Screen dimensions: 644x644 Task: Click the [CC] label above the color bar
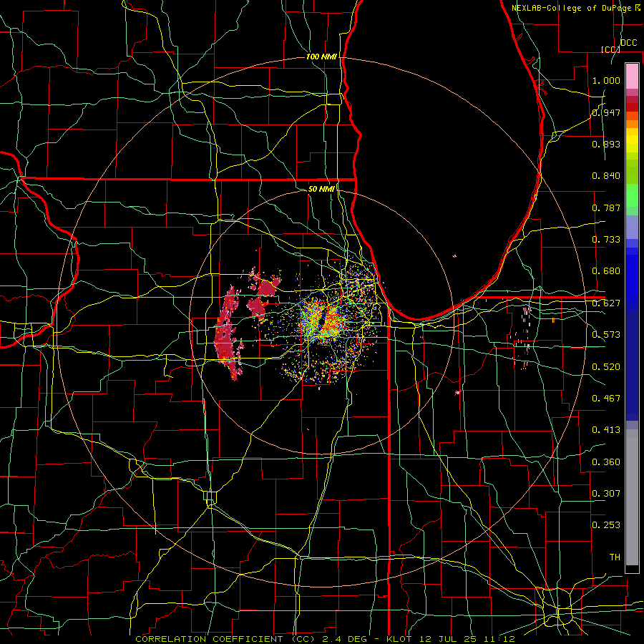click(610, 49)
